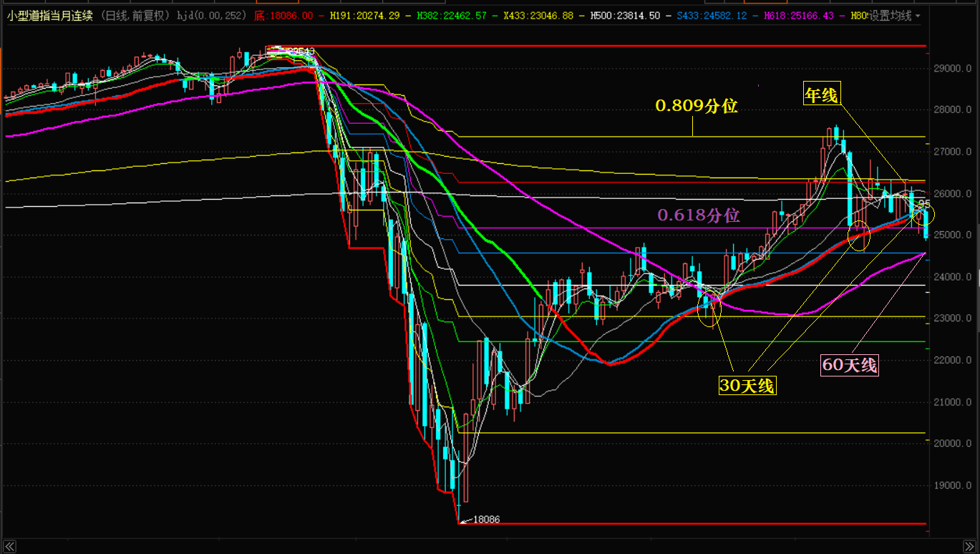Click the 60天线 annotation label

coord(849,365)
